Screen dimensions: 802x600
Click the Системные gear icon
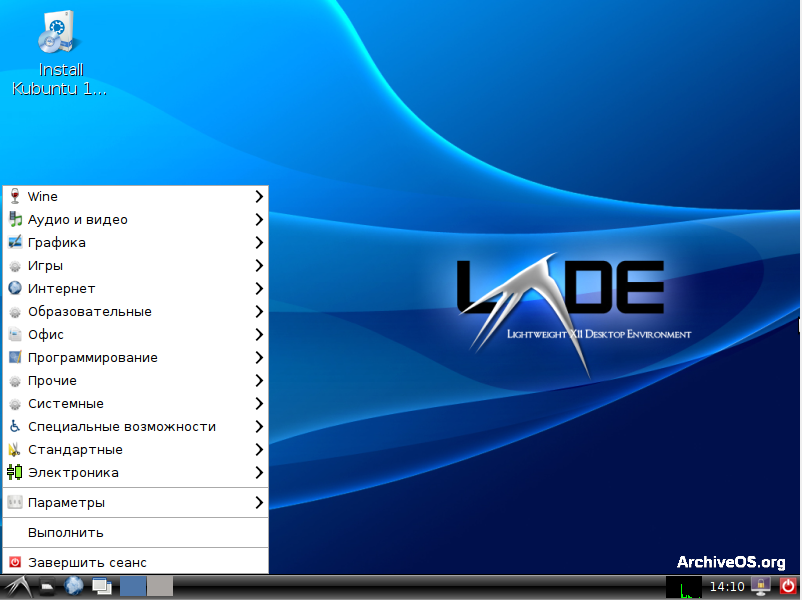click(15, 404)
